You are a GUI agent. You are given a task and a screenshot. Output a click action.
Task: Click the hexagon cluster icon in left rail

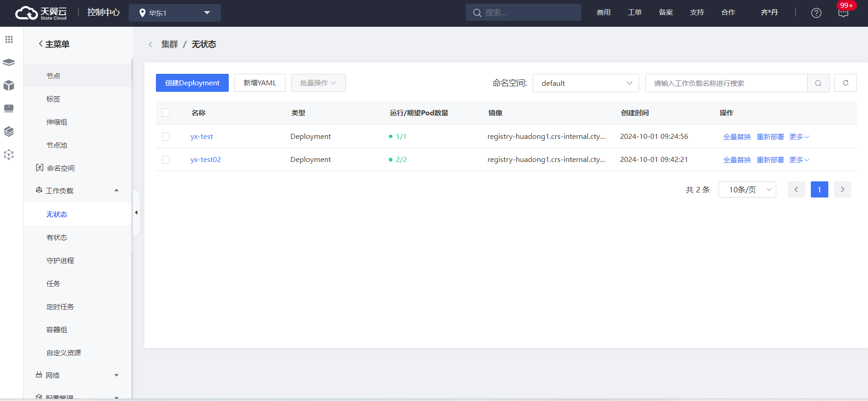click(x=9, y=155)
